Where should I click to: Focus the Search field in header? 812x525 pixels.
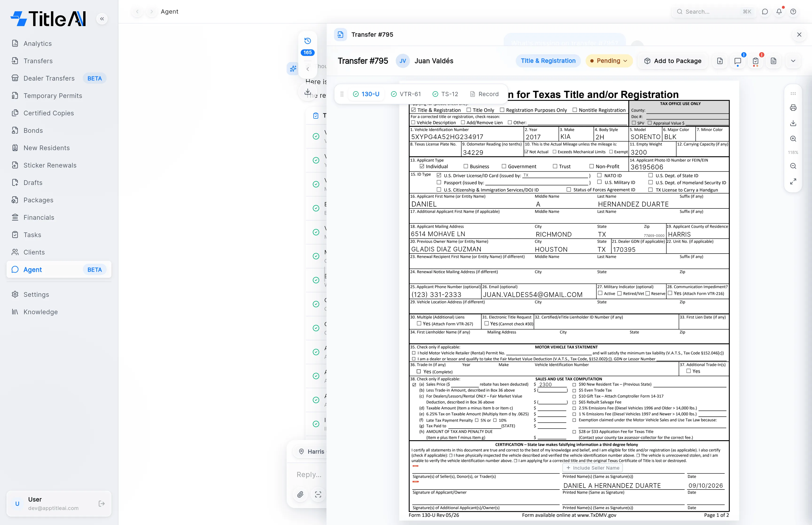714,12
